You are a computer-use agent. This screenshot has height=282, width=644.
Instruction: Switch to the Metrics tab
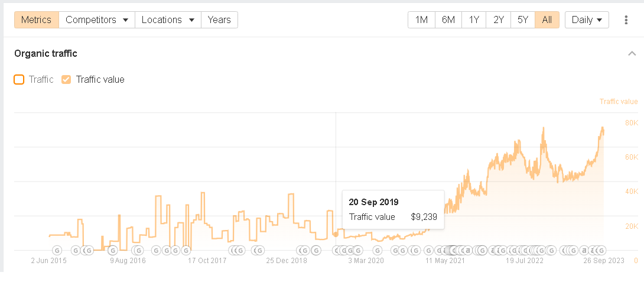37,20
